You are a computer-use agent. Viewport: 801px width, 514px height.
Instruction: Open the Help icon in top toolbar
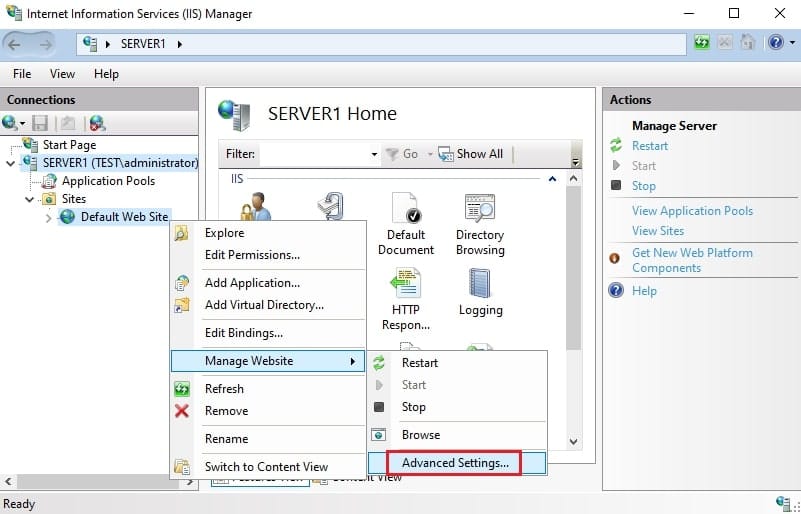(775, 42)
